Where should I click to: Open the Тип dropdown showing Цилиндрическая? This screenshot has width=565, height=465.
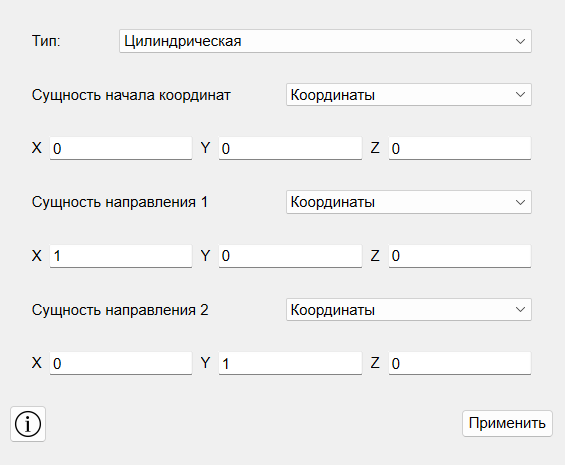[x=325, y=41]
